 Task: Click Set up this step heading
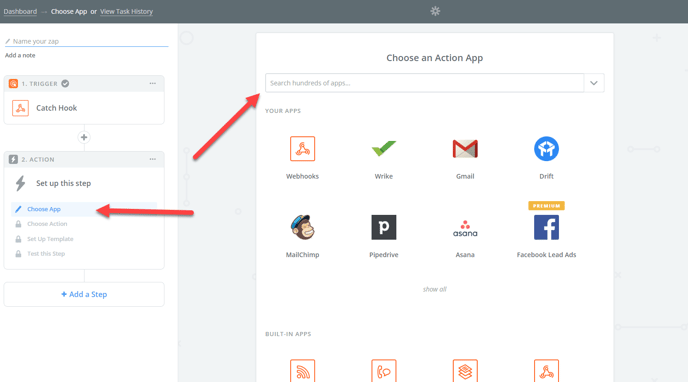(64, 183)
